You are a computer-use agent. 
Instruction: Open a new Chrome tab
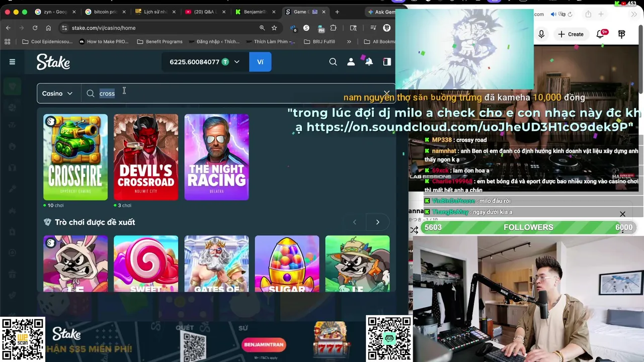click(337, 12)
